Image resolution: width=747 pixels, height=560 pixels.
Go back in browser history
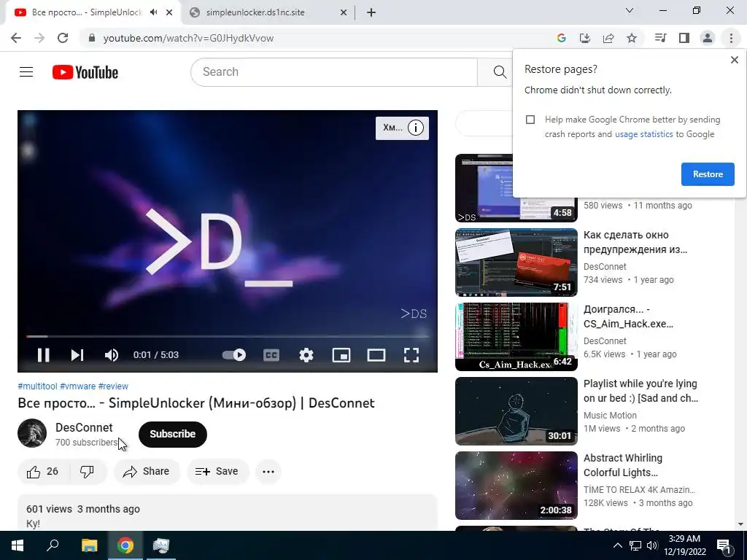[16, 38]
